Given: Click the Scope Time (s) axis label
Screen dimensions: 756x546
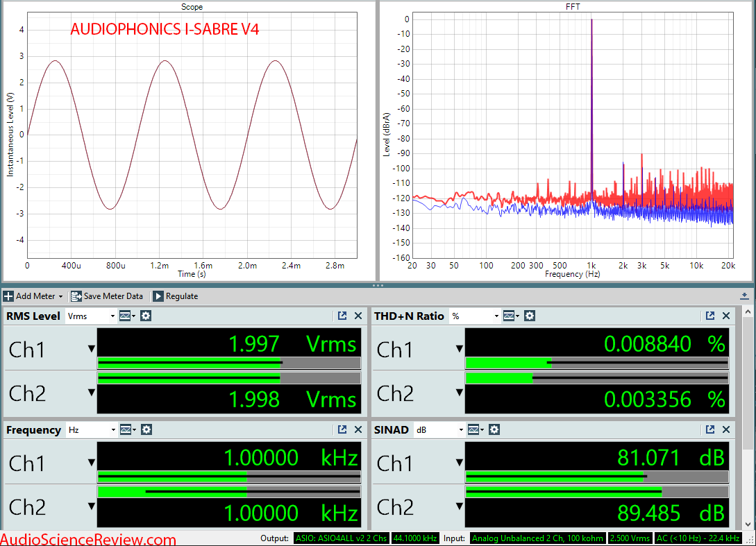Looking at the screenshot, I should 192,274.
